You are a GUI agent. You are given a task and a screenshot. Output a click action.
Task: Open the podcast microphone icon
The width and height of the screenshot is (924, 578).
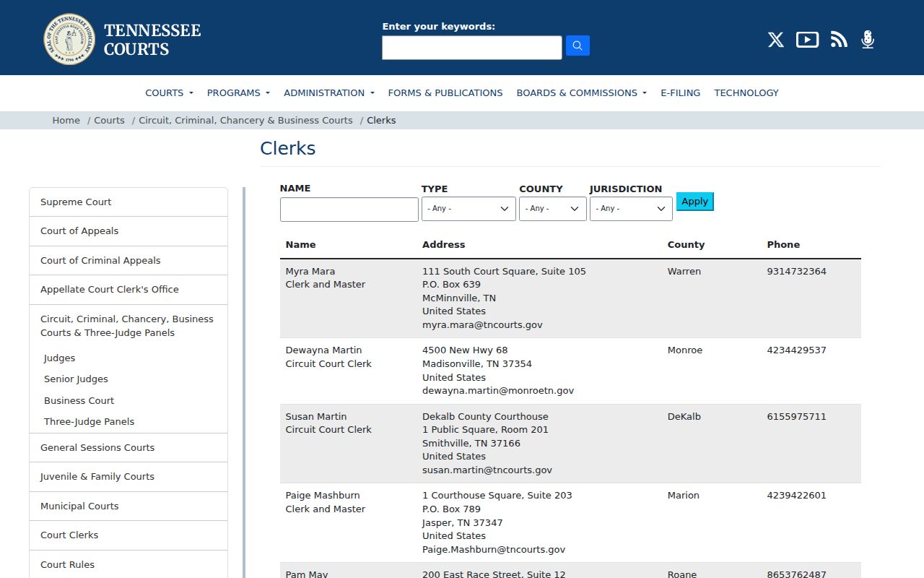tap(868, 40)
